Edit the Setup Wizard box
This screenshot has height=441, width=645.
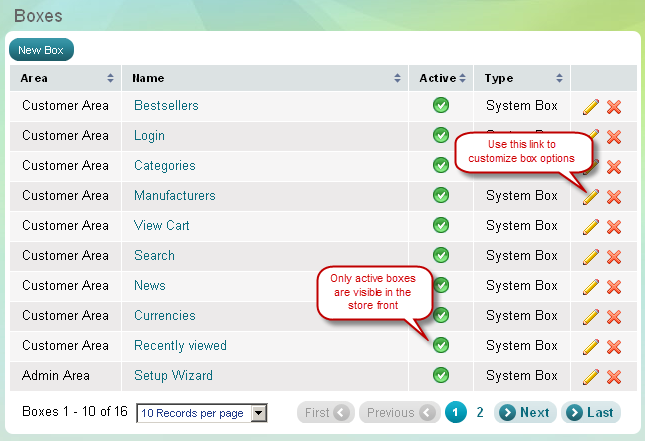[x=591, y=377]
